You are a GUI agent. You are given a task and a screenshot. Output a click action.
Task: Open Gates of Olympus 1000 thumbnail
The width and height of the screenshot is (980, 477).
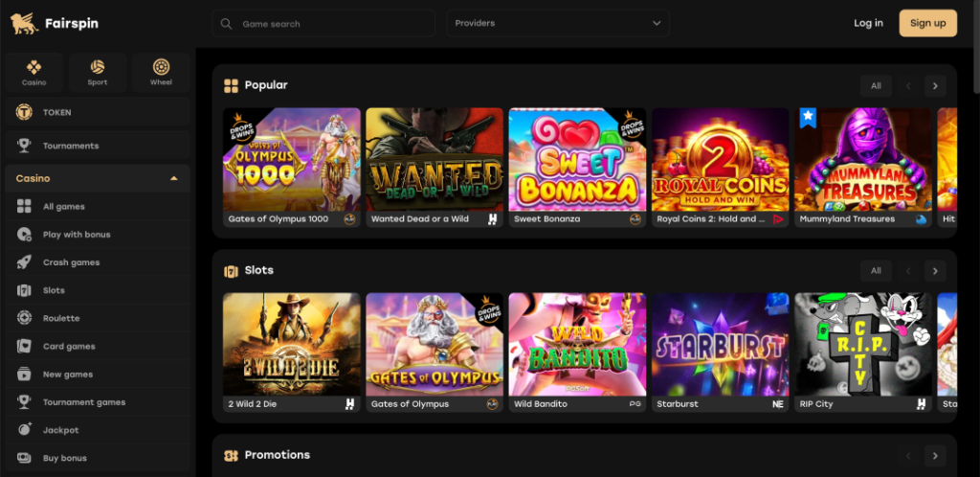pyautogui.click(x=292, y=159)
